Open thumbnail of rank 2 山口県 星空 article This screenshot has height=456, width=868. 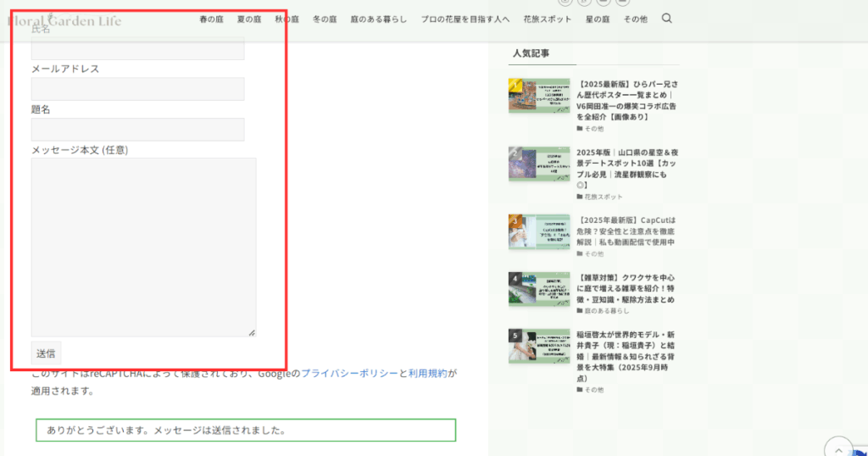point(539,164)
